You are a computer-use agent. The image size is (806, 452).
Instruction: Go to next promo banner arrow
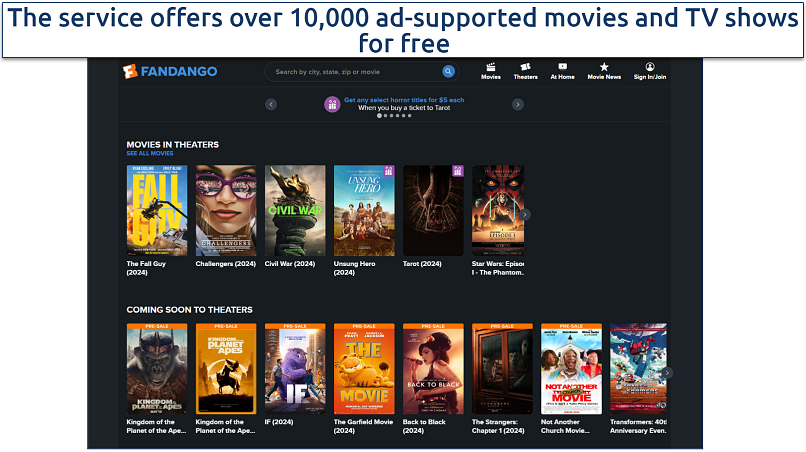(518, 104)
